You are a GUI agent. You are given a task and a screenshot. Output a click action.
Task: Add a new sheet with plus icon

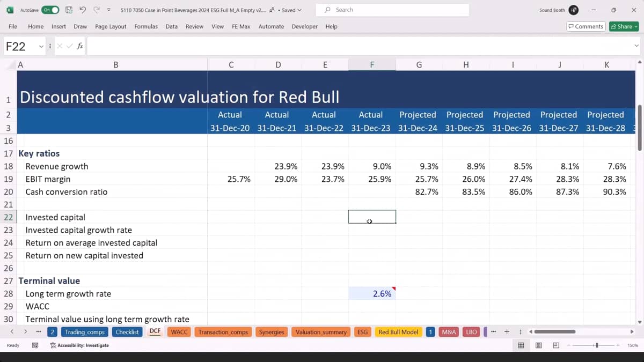click(x=507, y=332)
